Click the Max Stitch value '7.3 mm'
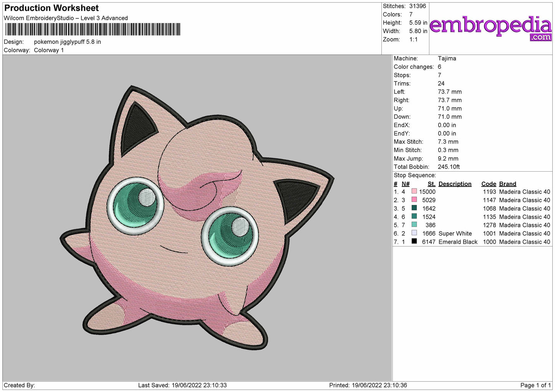 click(x=448, y=142)
